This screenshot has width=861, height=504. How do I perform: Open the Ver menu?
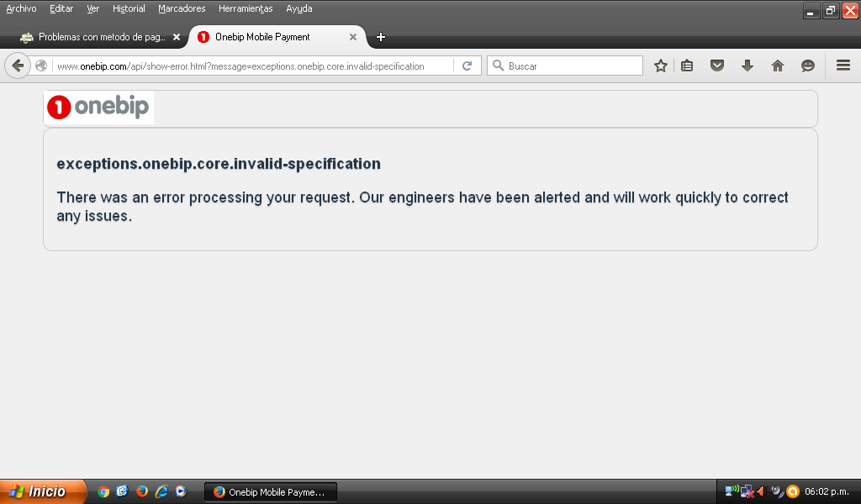coord(92,8)
